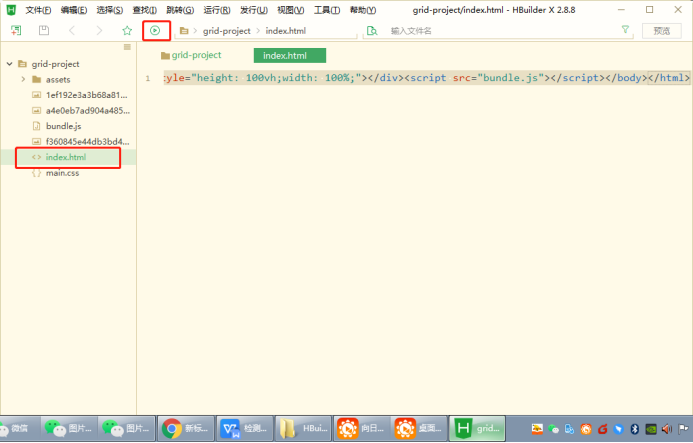Click the 输入文件名 search field
The width and height of the screenshot is (693, 443).
coord(499,31)
